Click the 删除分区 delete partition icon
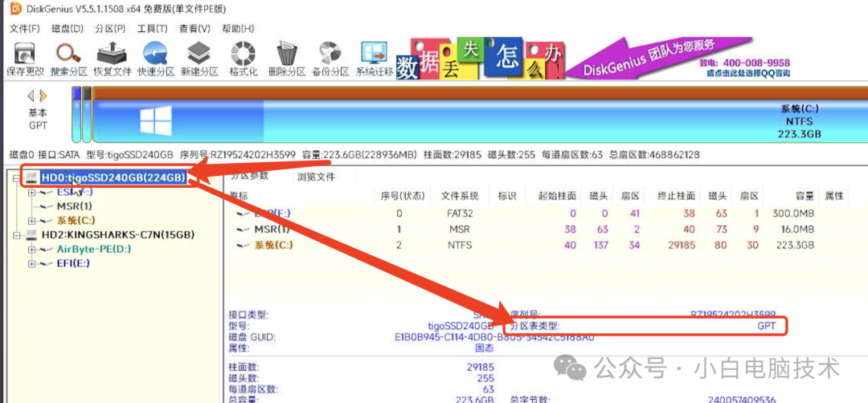 (x=287, y=59)
